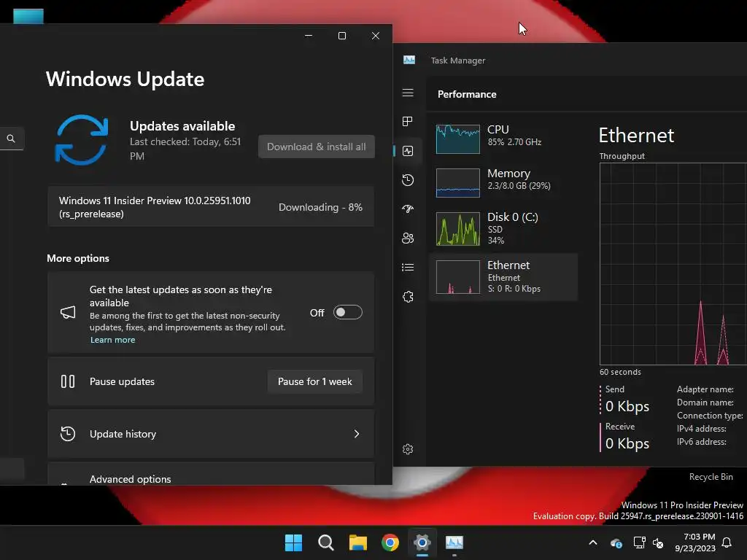This screenshot has width=747, height=560.
Task: Click the 'Throughput' graph label
Action: pos(622,156)
